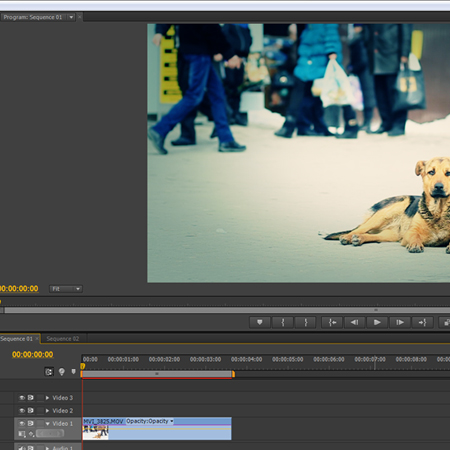Click 00:00:08:00 on the time ruler
The image size is (450, 450).
tap(411, 359)
